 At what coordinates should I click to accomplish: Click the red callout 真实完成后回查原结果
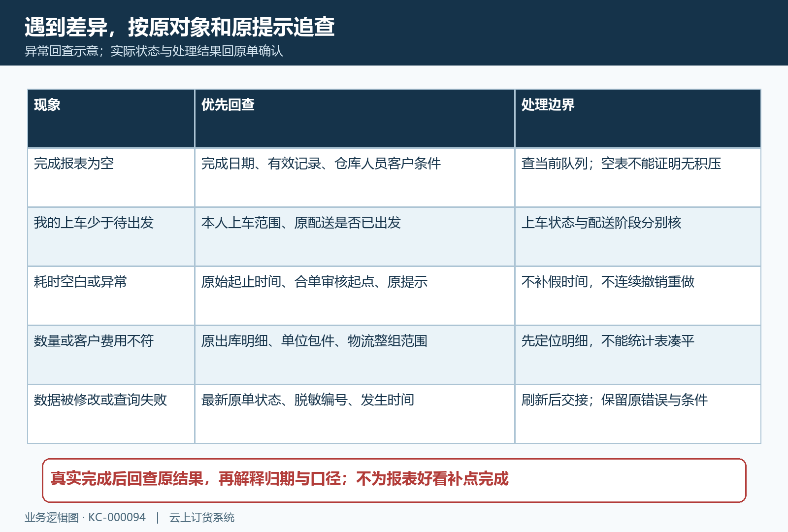394,480
